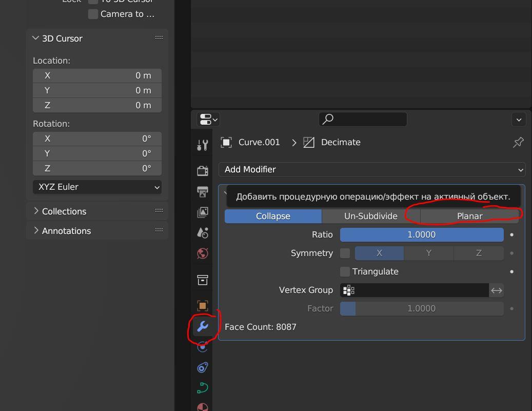This screenshot has height=411, width=532.
Task: Open the Render properties tab
Action: (x=203, y=170)
